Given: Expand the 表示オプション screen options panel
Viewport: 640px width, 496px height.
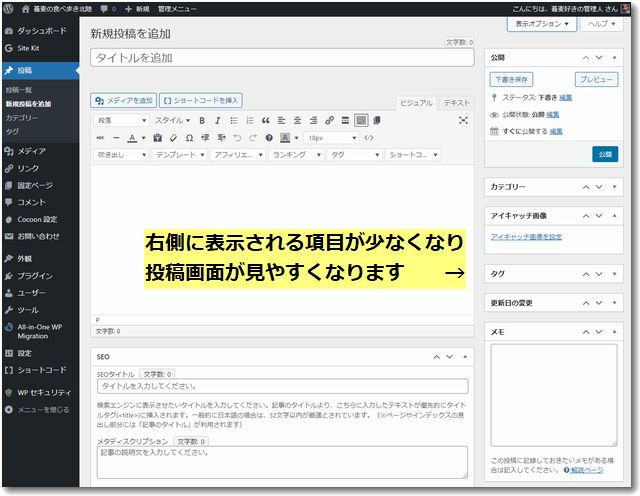Looking at the screenshot, I should click(545, 22).
